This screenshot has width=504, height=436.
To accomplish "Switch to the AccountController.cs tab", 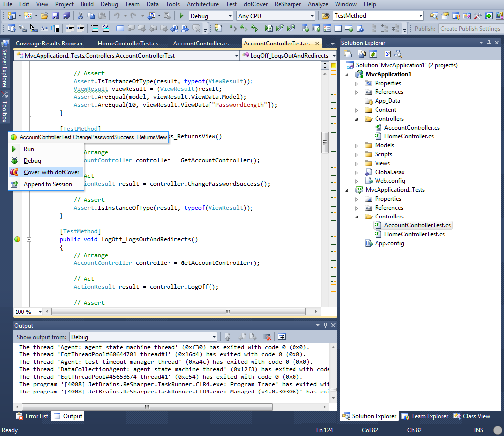I will [201, 44].
